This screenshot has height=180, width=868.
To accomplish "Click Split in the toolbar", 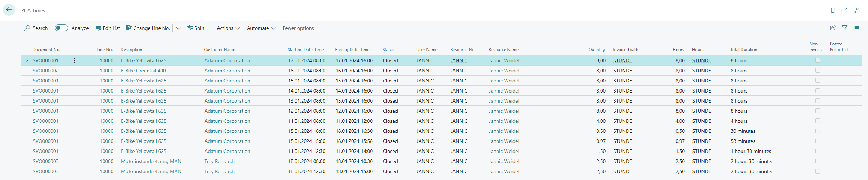I will [196, 28].
